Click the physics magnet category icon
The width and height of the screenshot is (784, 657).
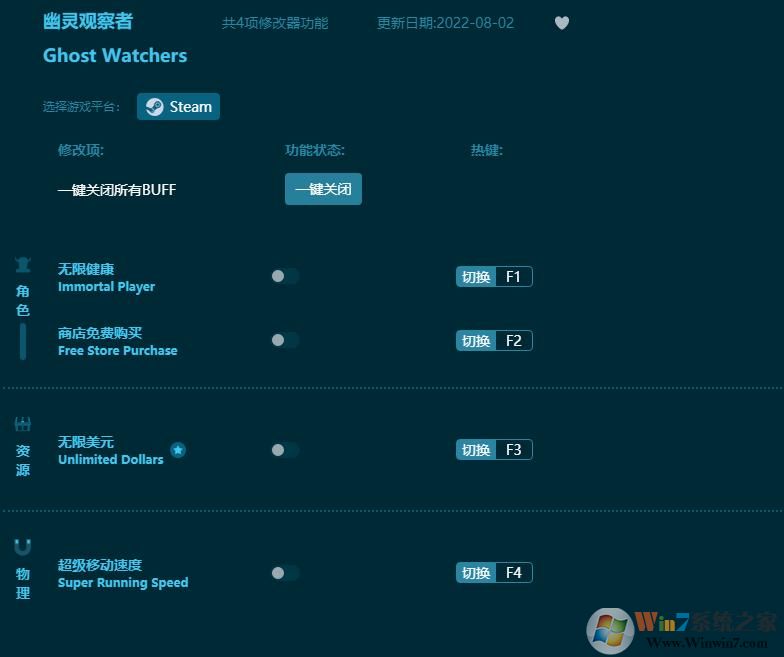point(23,547)
